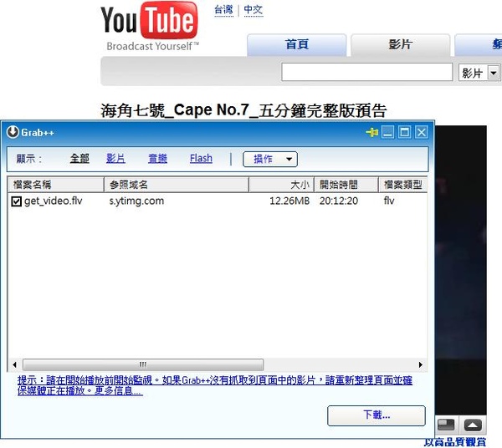Open the 首頁 tab on YouTube
The image size is (502, 448).
click(297, 45)
